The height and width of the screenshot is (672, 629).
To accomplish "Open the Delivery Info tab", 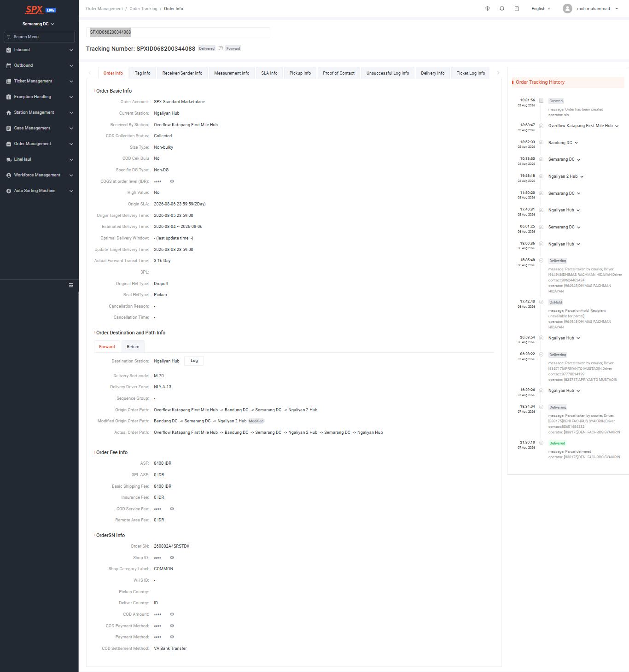I will click(433, 73).
